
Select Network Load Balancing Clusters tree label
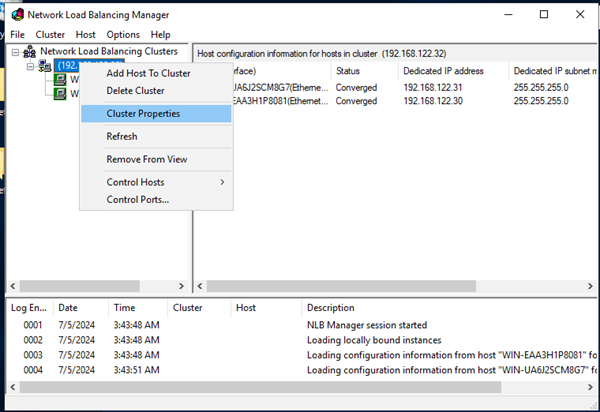tap(109, 51)
